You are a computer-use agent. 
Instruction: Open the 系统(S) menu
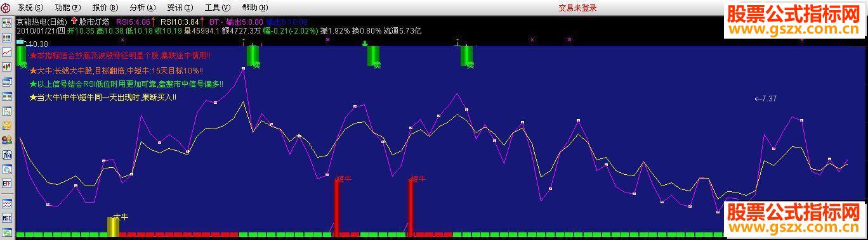30,8
